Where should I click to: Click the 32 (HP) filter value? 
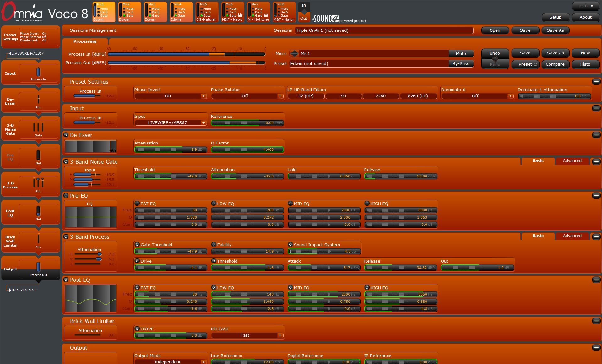(x=306, y=96)
